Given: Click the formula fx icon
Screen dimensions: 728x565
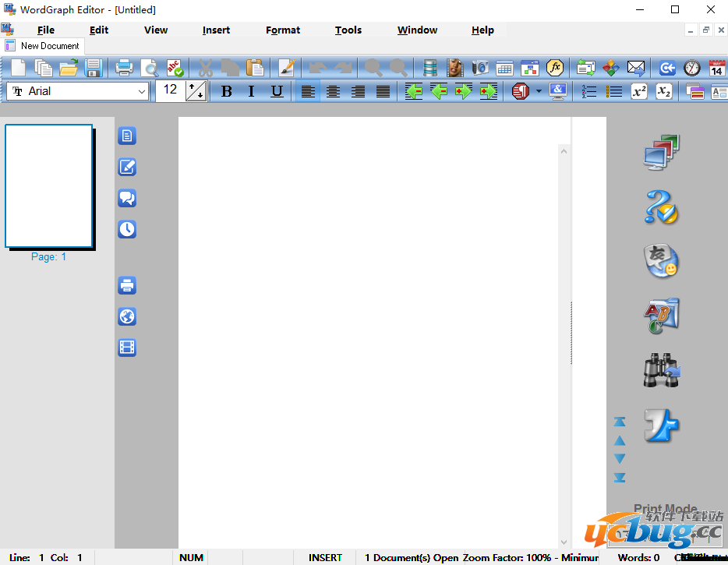Looking at the screenshot, I should (555, 68).
